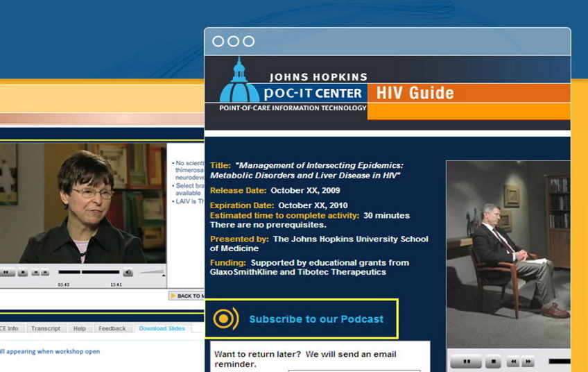This screenshot has width=588, height=372.
Task: Pause the HIV Guide video
Action: pyautogui.click(x=466, y=362)
